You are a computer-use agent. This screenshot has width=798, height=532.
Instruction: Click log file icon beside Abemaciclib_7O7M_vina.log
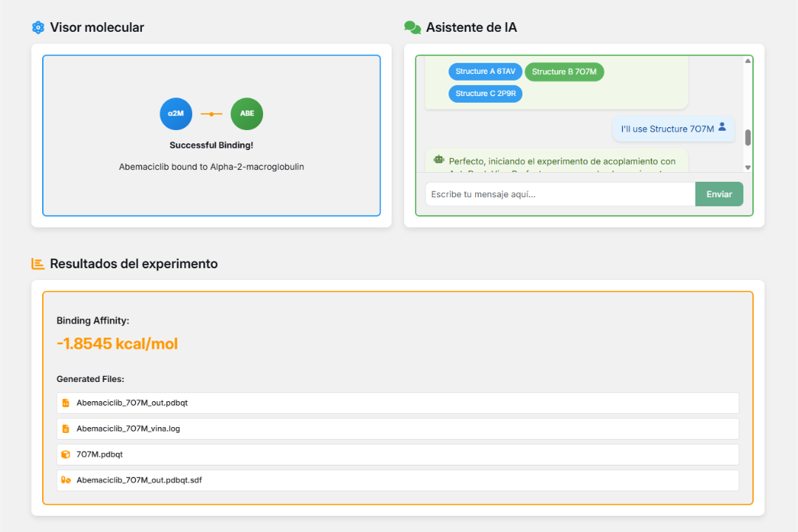pos(66,429)
